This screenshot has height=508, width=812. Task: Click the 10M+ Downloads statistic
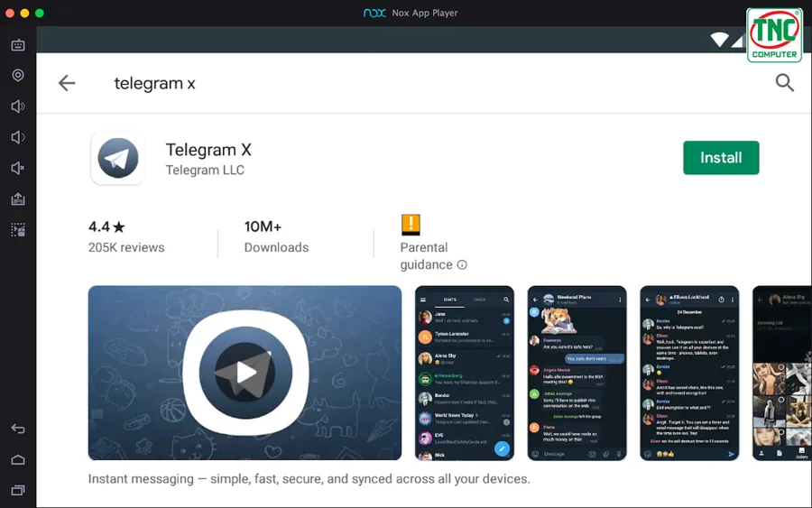coord(276,236)
